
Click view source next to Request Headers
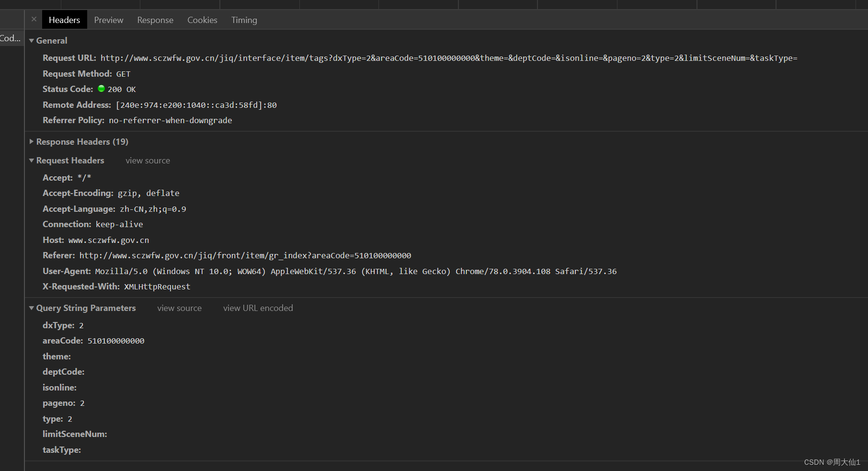[x=148, y=160]
